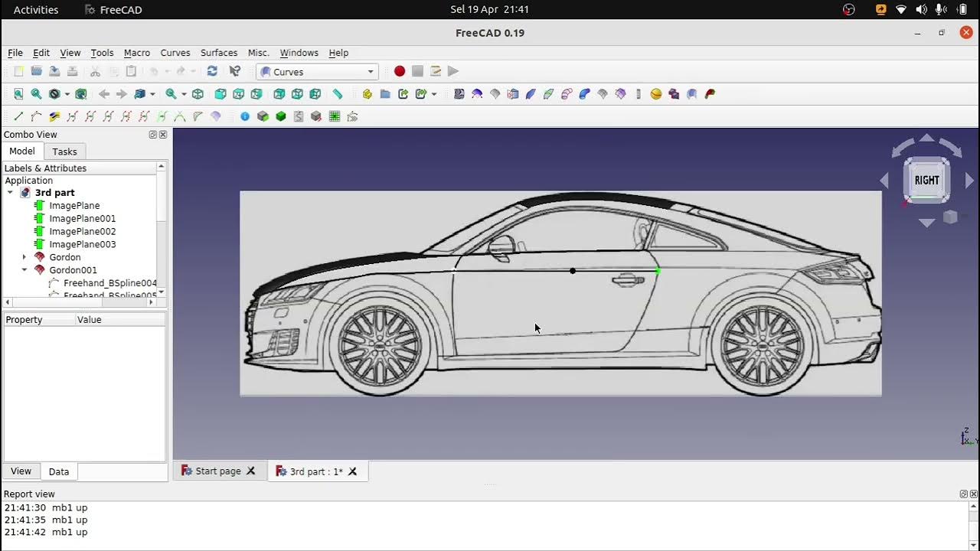Click the green line curve tool icon
The height and width of the screenshot is (551, 980).
click(x=18, y=116)
